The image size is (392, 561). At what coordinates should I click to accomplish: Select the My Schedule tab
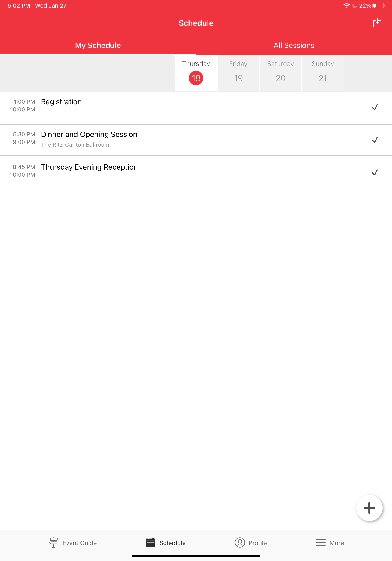98,45
